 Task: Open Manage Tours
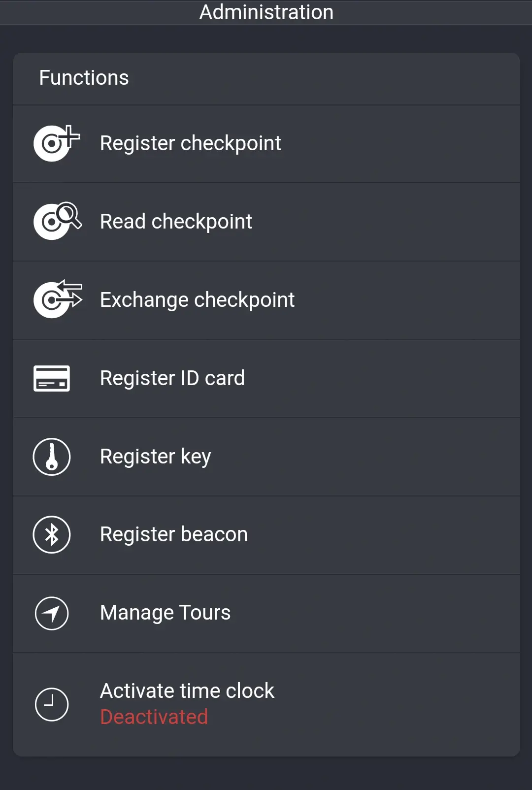(266, 613)
